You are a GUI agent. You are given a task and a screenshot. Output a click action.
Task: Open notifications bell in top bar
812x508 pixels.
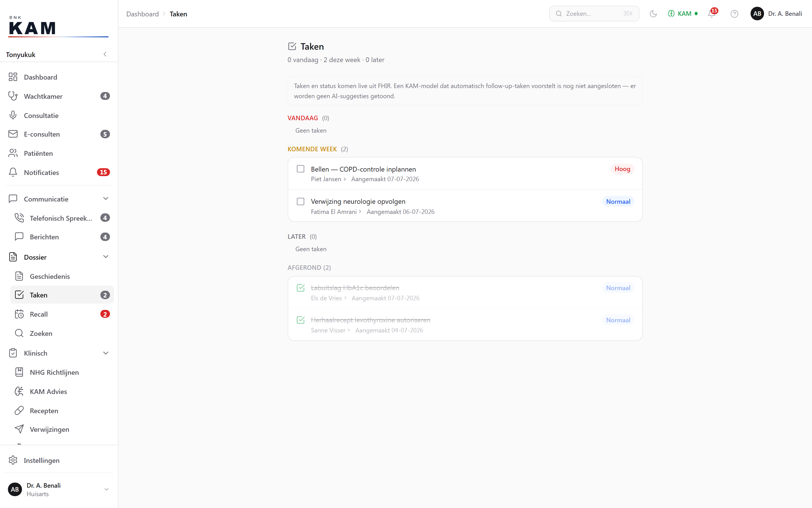[712, 14]
